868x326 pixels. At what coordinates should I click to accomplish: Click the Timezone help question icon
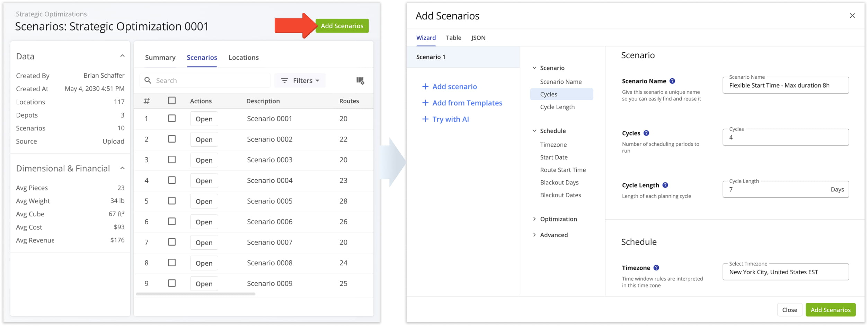coord(656,268)
